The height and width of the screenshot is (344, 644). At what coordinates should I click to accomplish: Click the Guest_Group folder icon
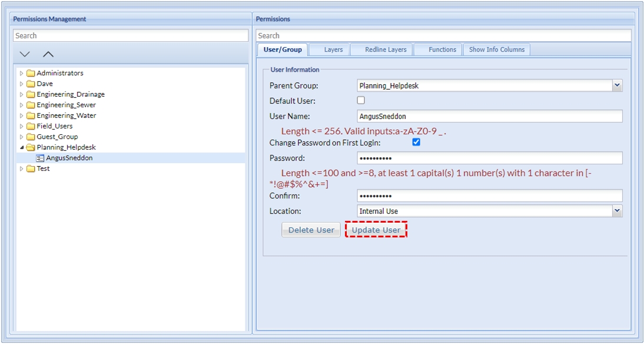(31, 137)
